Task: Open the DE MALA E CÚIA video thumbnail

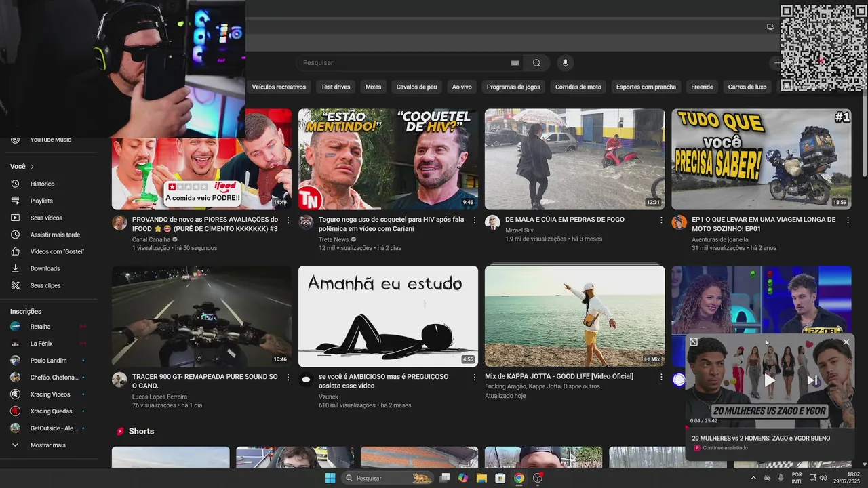Action: click(574, 159)
